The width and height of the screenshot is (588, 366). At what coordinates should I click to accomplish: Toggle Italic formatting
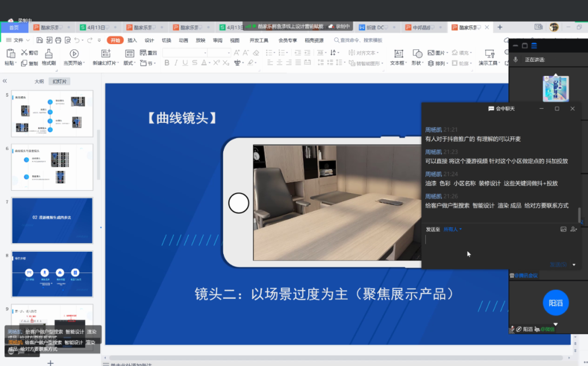176,63
